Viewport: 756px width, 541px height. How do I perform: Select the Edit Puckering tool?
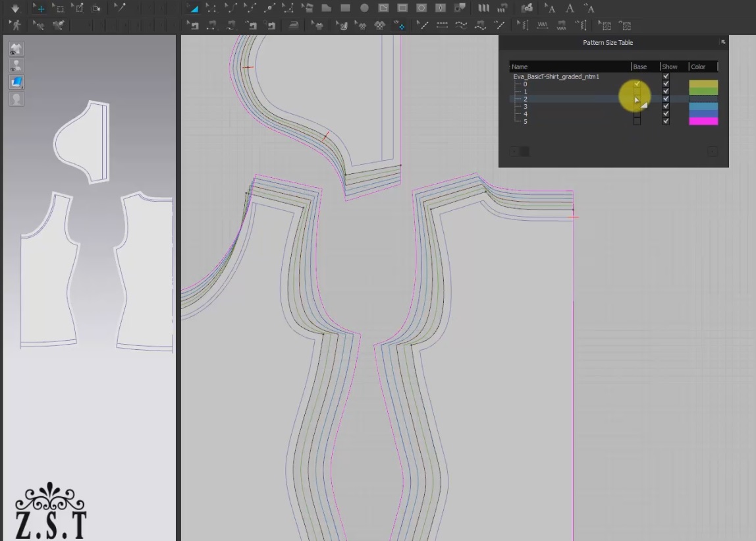pos(523,26)
